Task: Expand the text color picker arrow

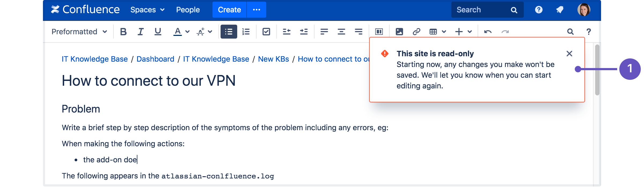Action: coord(188,32)
